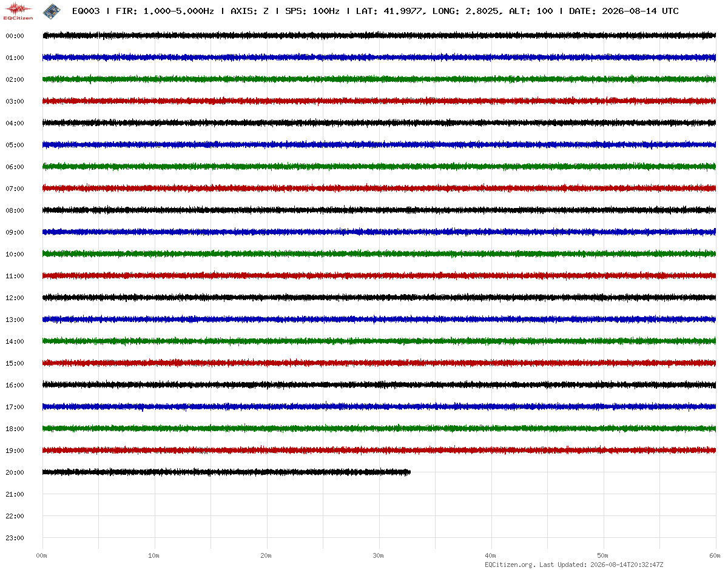This screenshot has height=570, width=728.
Task: Click the 03:00 hour label
Action: click(x=15, y=101)
